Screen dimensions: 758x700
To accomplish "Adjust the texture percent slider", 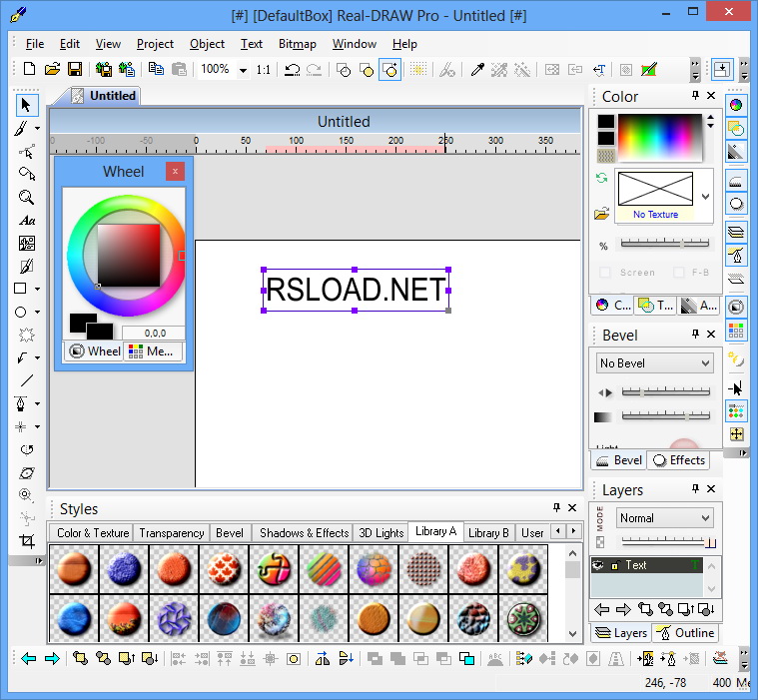I will (x=665, y=244).
